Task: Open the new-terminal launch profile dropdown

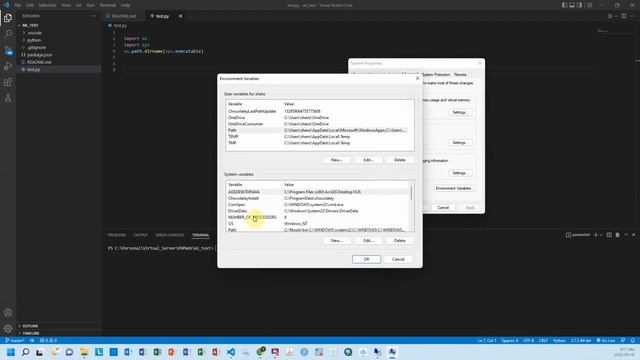Action: (x=601, y=235)
